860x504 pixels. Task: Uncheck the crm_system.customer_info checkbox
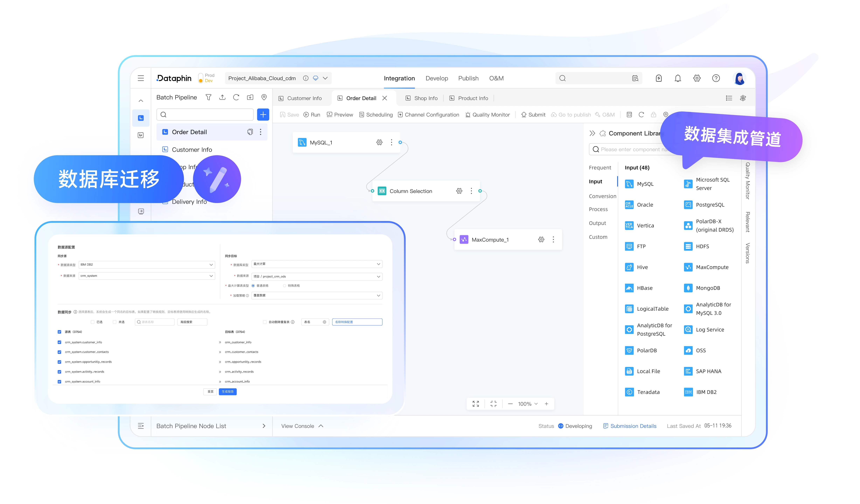(x=59, y=342)
